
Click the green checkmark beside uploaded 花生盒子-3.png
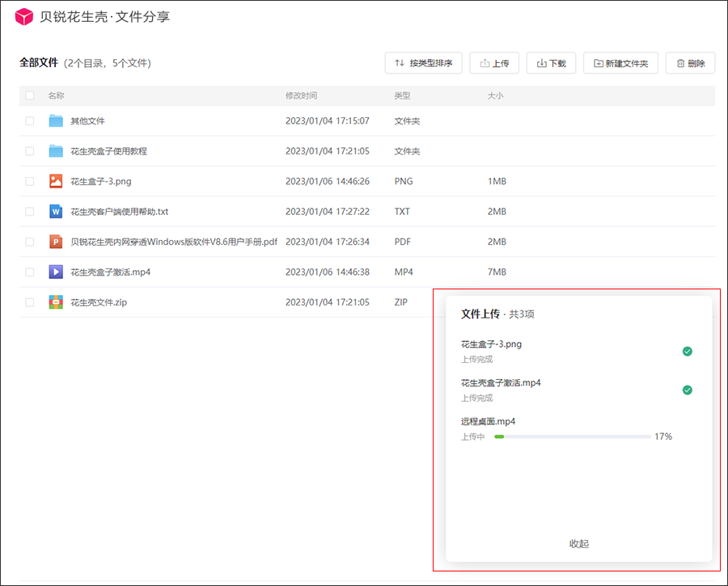688,352
